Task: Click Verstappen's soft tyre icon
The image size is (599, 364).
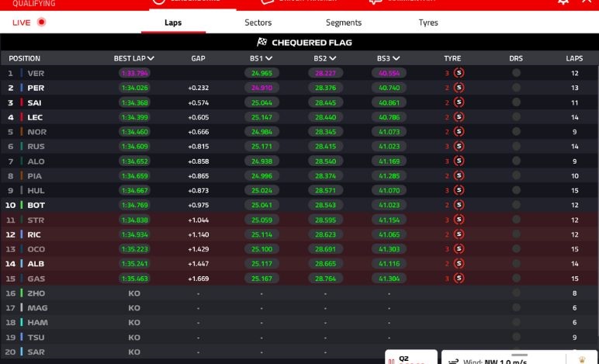Action: click(459, 73)
